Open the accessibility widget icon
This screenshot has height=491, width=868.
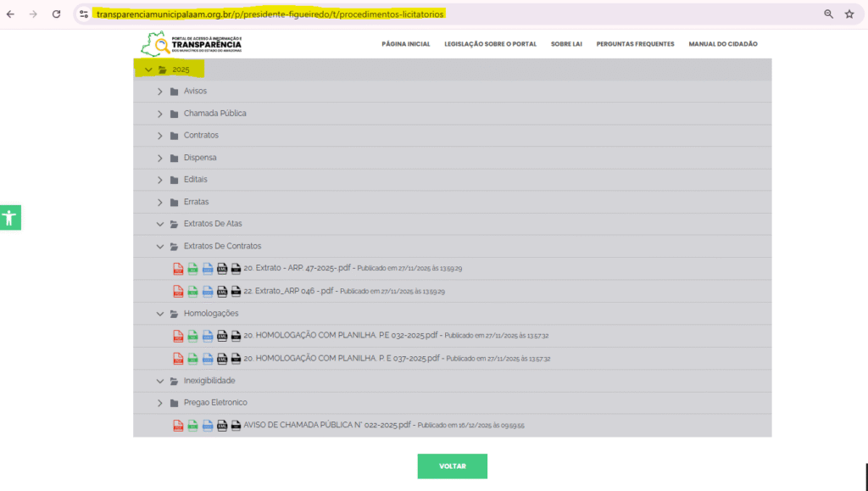coord(10,217)
